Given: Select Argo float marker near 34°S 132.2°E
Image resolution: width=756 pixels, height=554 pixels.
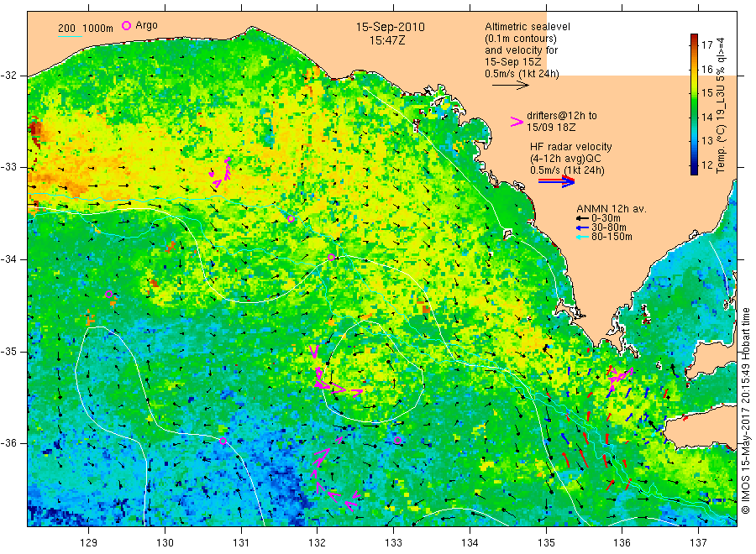Looking at the screenshot, I should [331, 257].
